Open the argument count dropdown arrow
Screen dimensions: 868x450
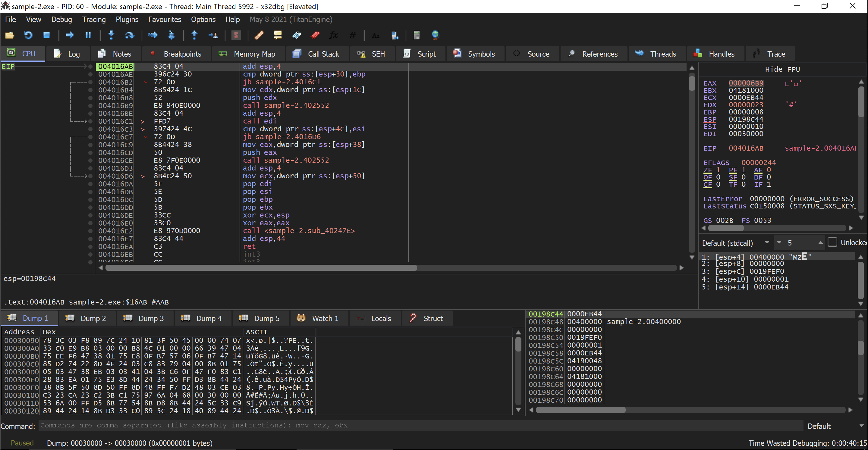pyautogui.click(x=779, y=242)
